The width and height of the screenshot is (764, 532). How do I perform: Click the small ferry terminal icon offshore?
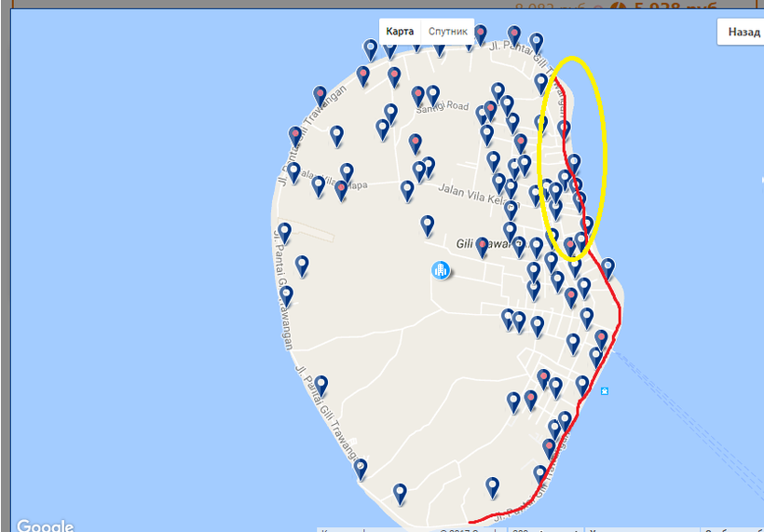point(604,390)
